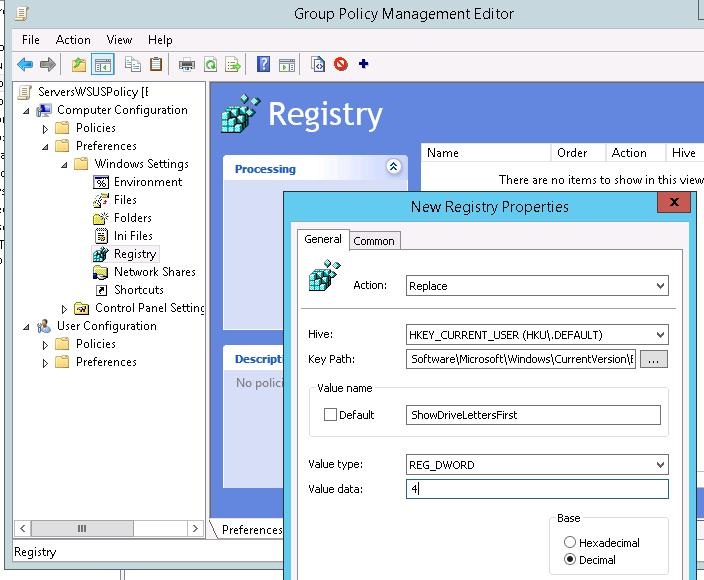
Task: Click the Paste clipboard toolbar icon
Action: (x=156, y=65)
